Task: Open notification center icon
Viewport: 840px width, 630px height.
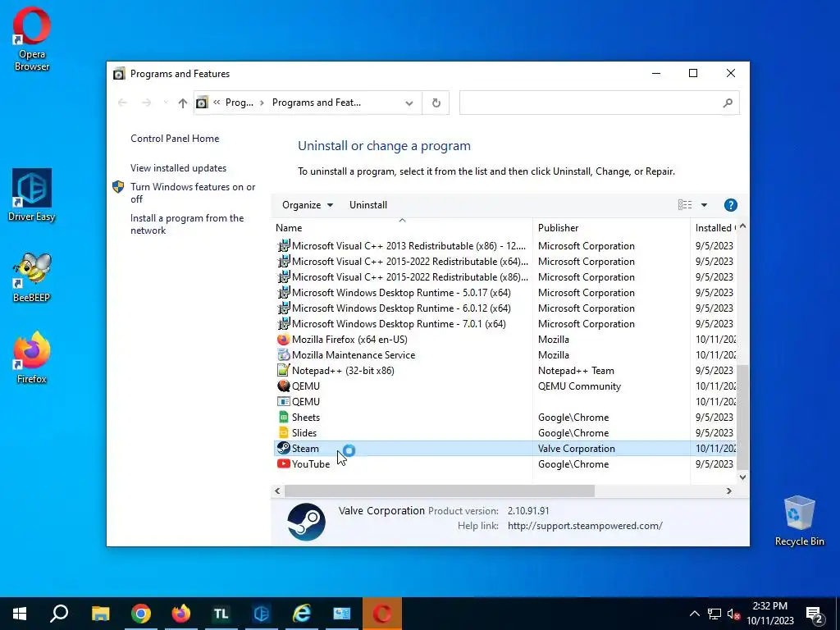Action: click(815, 615)
